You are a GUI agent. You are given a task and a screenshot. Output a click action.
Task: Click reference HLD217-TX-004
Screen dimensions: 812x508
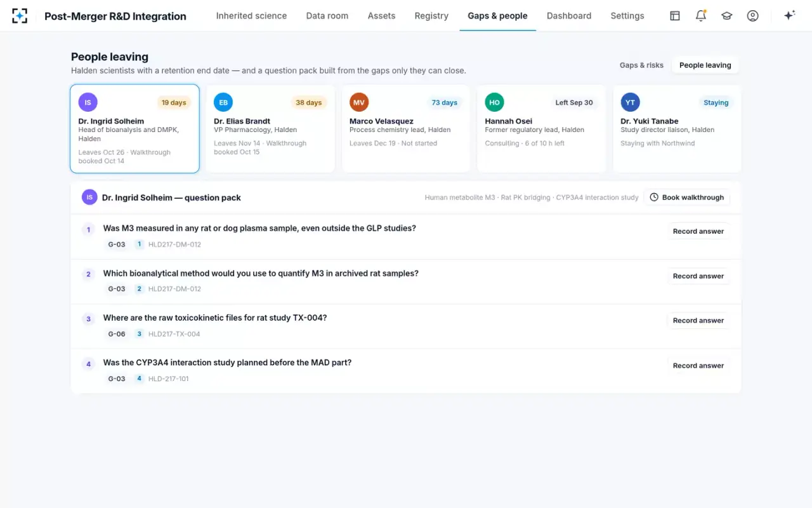[x=174, y=334]
